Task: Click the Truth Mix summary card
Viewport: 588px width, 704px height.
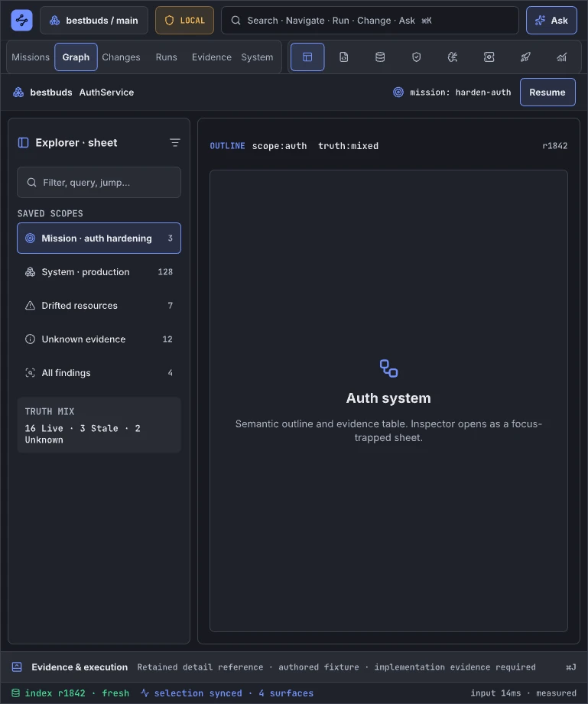Action: (x=99, y=425)
